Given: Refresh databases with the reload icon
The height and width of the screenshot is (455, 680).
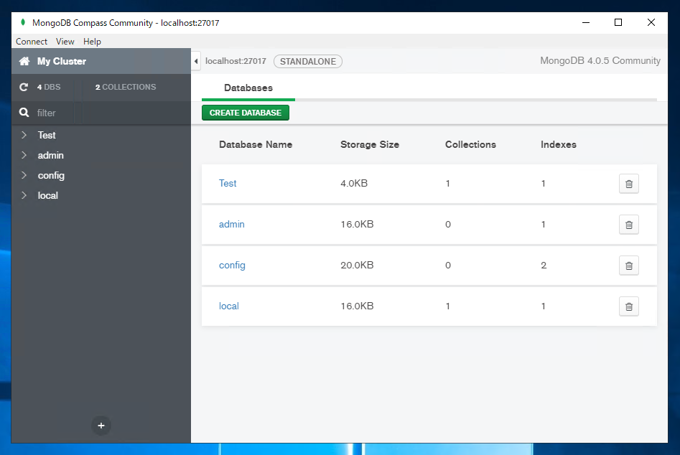Looking at the screenshot, I should point(24,87).
